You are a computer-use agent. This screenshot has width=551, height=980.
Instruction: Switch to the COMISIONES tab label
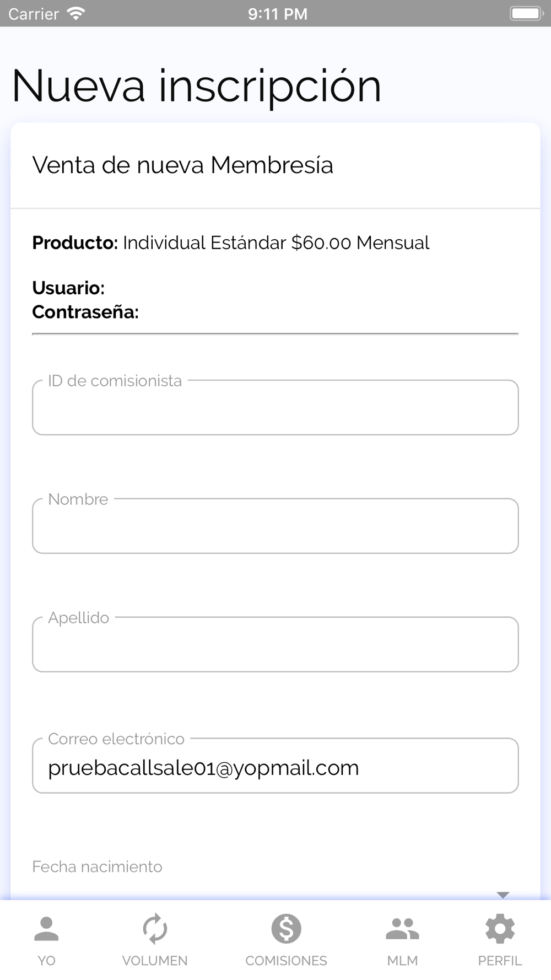[x=286, y=961]
